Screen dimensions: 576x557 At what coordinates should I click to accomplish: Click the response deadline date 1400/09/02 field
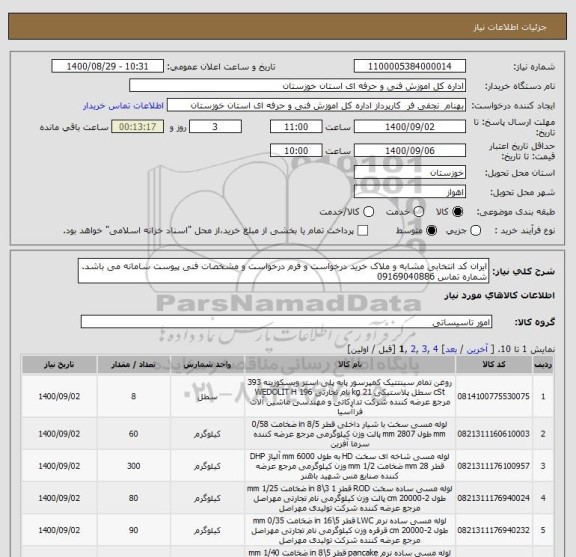410,127
